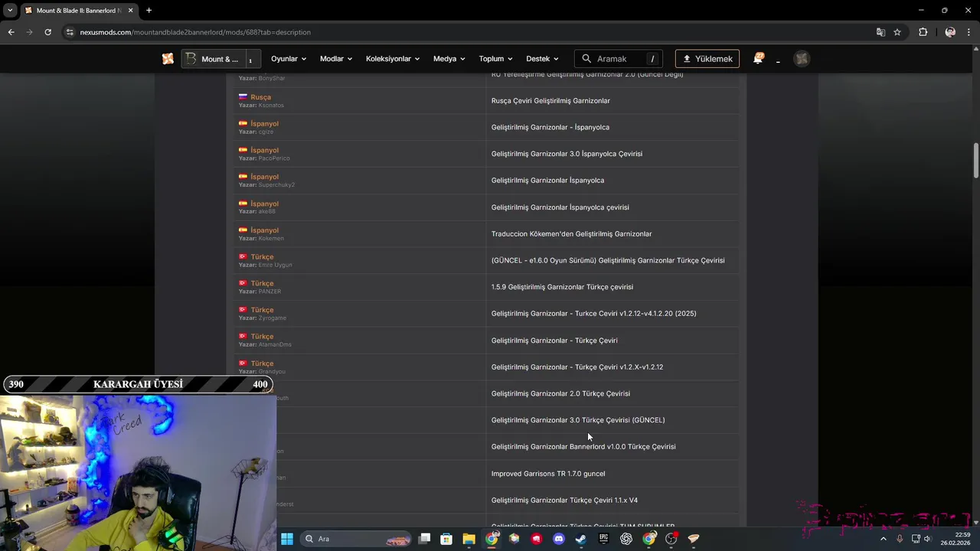The height and width of the screenshot is (551, 980).
Task: Open the taskbar clock showing 22:59
Action: click(955, 539)
